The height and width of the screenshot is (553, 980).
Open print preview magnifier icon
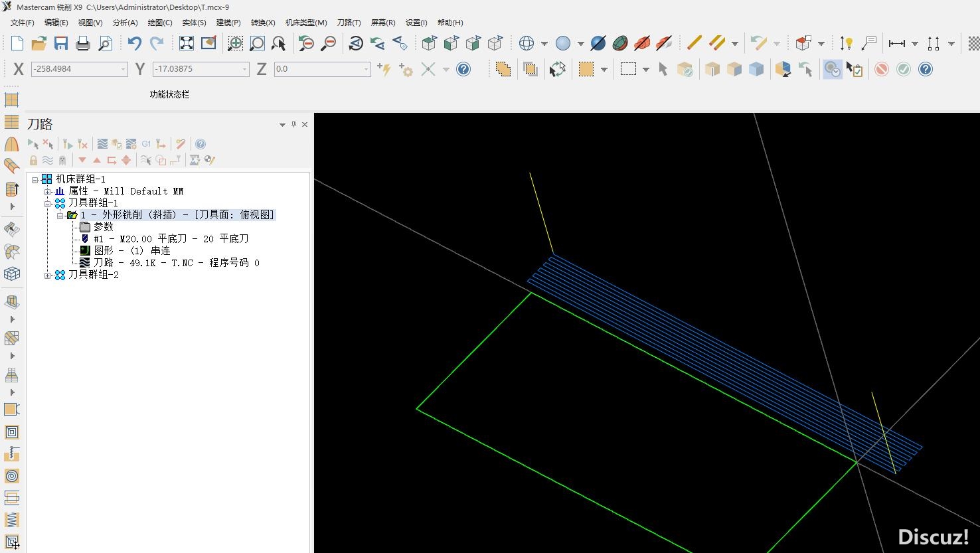(x=105, y=43)
